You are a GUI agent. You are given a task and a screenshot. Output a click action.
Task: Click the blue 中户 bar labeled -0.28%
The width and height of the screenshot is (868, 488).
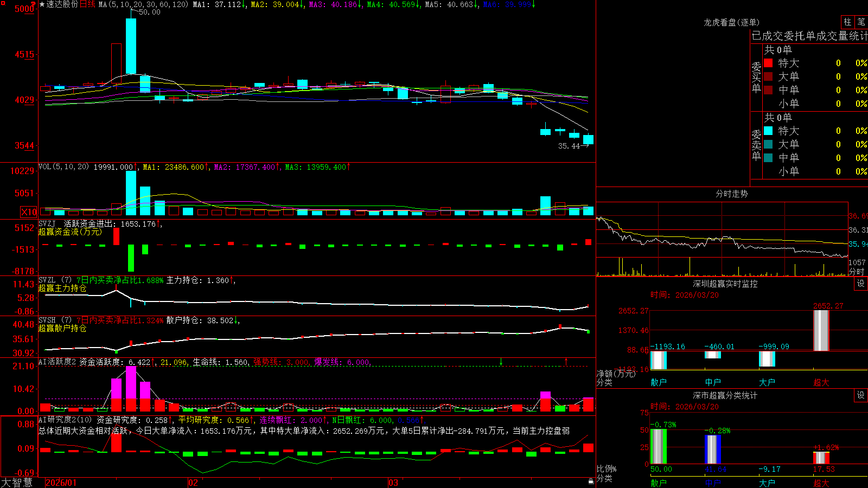click(x=713, y=449)
